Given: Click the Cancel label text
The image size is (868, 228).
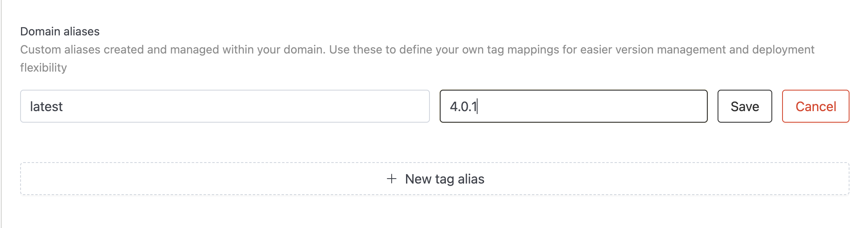Looking at the screenshot, I should (815, 107).
